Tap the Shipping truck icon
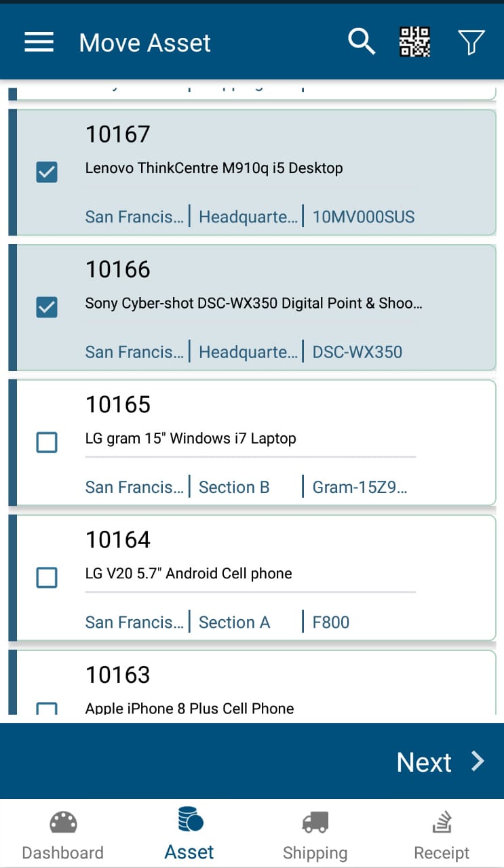This screenshot has width=504, height=868. (x=315, y=823)
